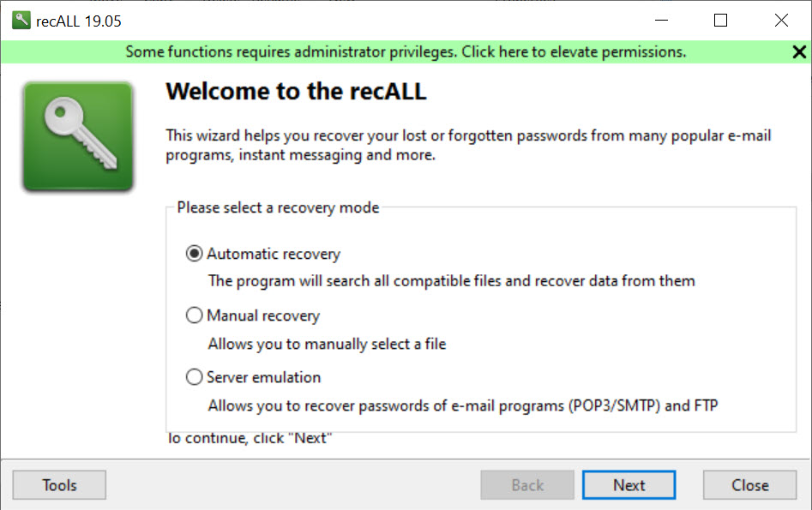Click the POP3/SMTP and FTP description text
Image resolution: width=812 pixels, height=510 pixels.
pos(463,405)
